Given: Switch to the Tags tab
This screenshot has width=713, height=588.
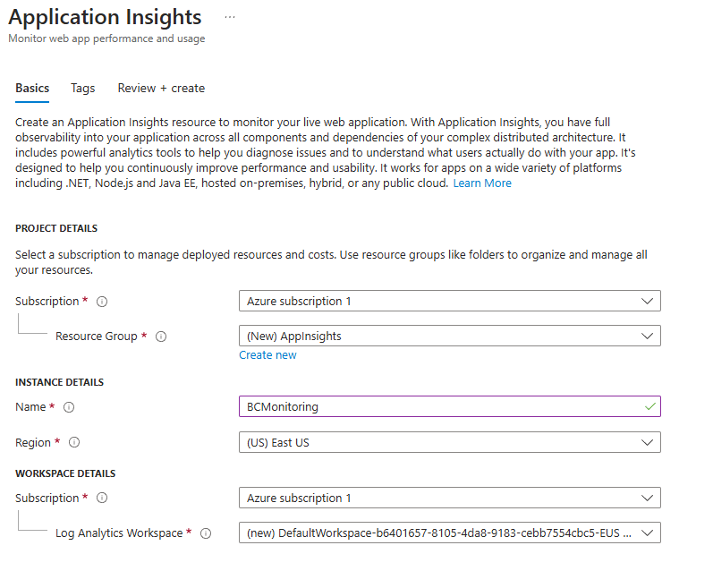Looking at the screenshot, I should click(83, 89).
